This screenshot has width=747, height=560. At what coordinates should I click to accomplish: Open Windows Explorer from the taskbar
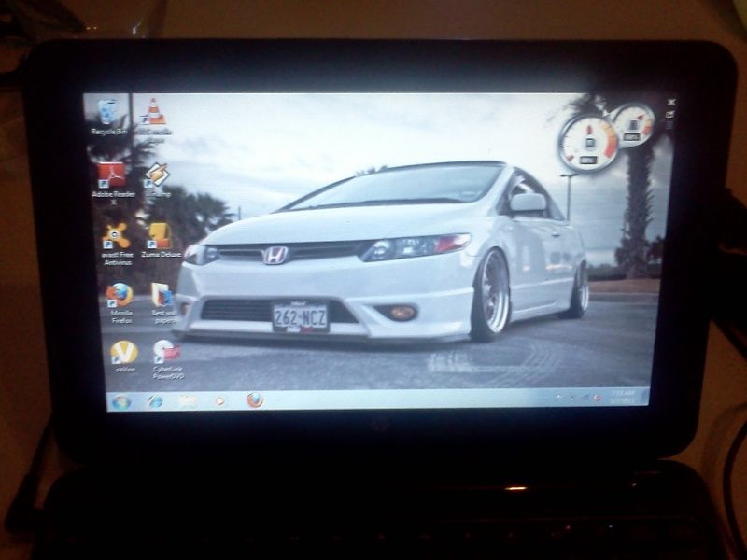[188, 401]
